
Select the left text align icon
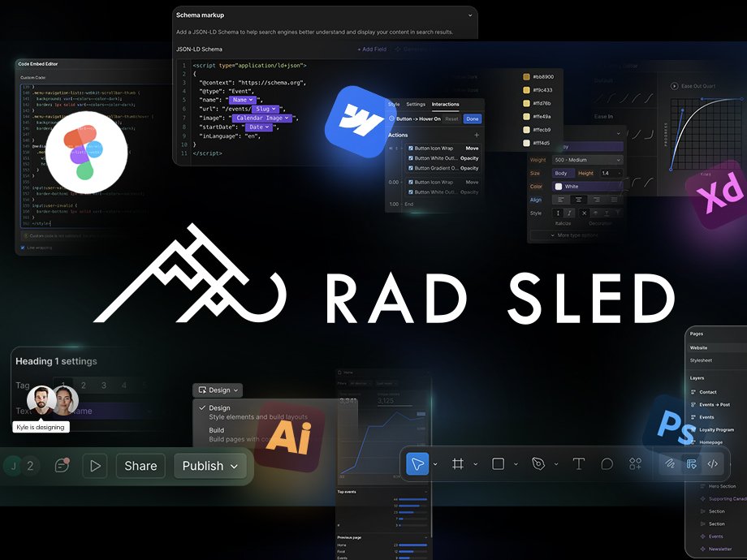[x=561, y=200]
